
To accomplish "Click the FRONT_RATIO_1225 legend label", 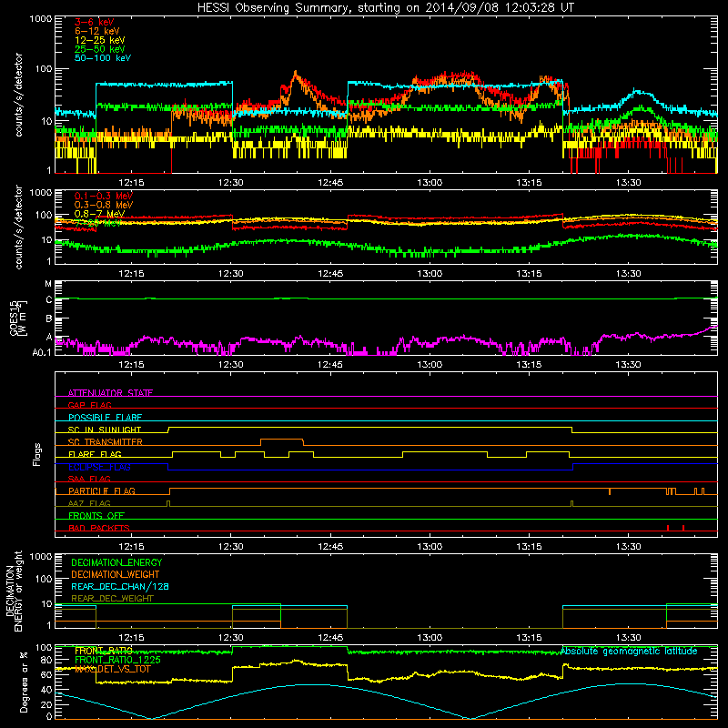I will tap(117, 660).
